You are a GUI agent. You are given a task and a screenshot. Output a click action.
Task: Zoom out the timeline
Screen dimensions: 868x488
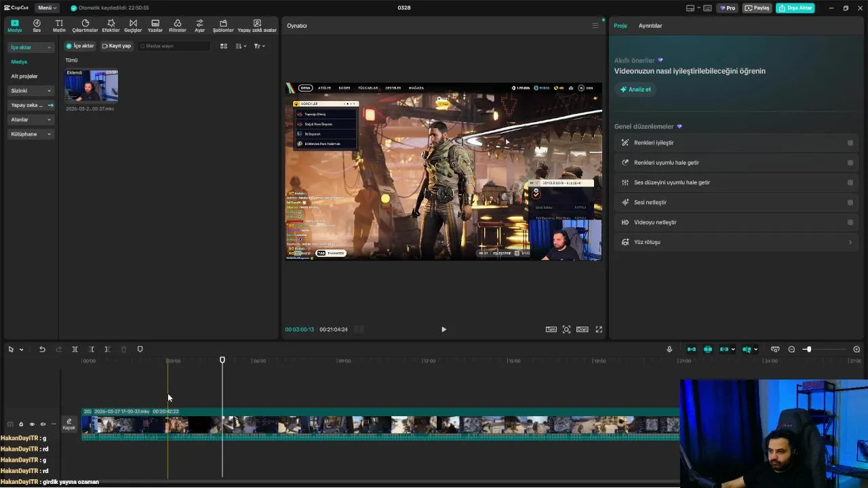[x=791, y=349]
